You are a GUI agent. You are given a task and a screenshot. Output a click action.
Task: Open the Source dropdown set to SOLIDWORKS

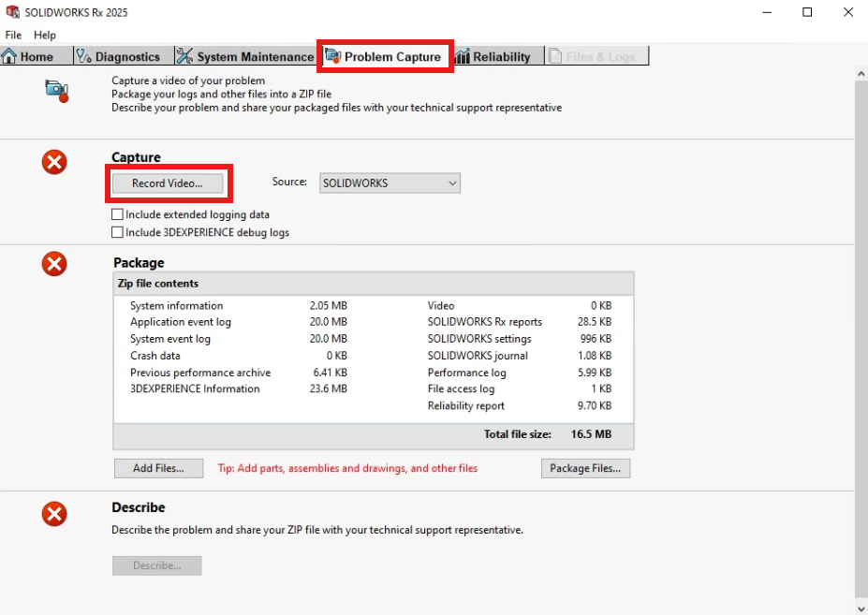[390, 183]
